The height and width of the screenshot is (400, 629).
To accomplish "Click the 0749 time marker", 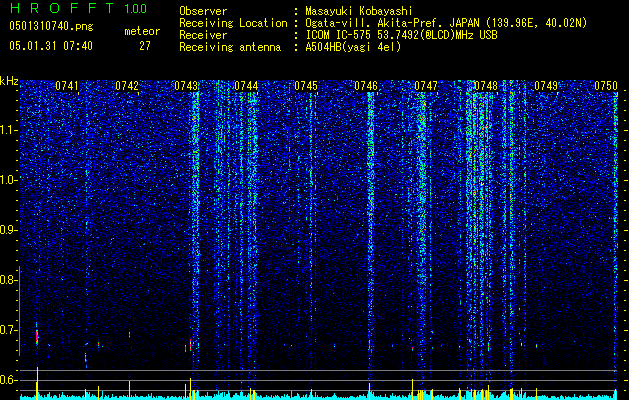I will click(x=546, y=85).
